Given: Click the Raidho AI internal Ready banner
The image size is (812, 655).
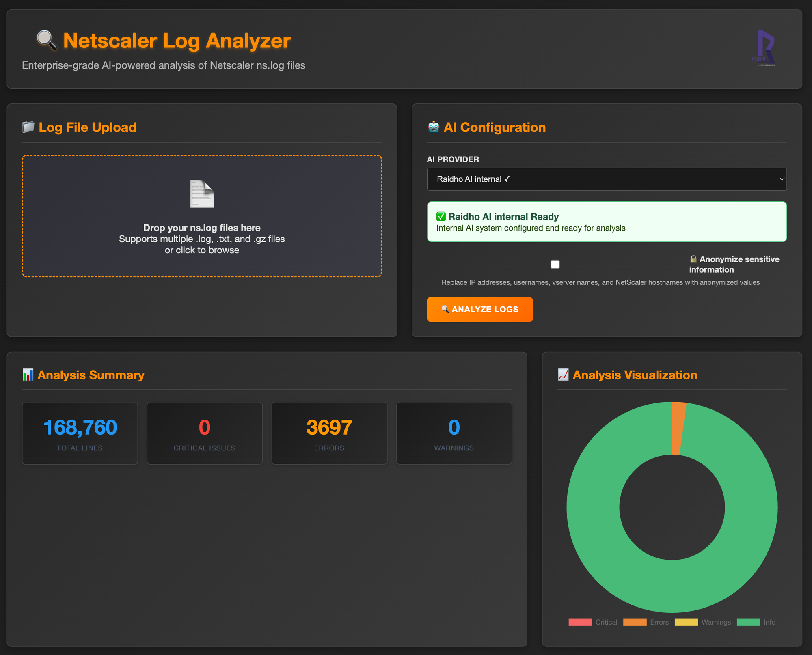Looking at the screenshot, I should click(x=607, y=222).
